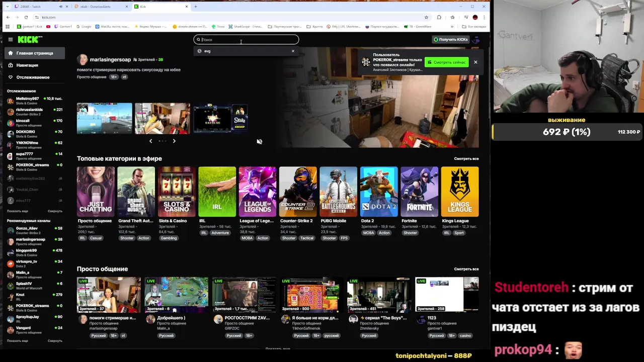Open DOKKORKI followed channel

click(34, 134)
